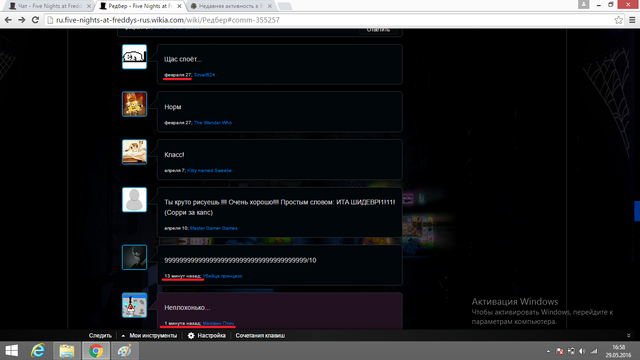Go back using the browser back arrow
The width and height of the screenshot is (640, 360).
(8, 20)
